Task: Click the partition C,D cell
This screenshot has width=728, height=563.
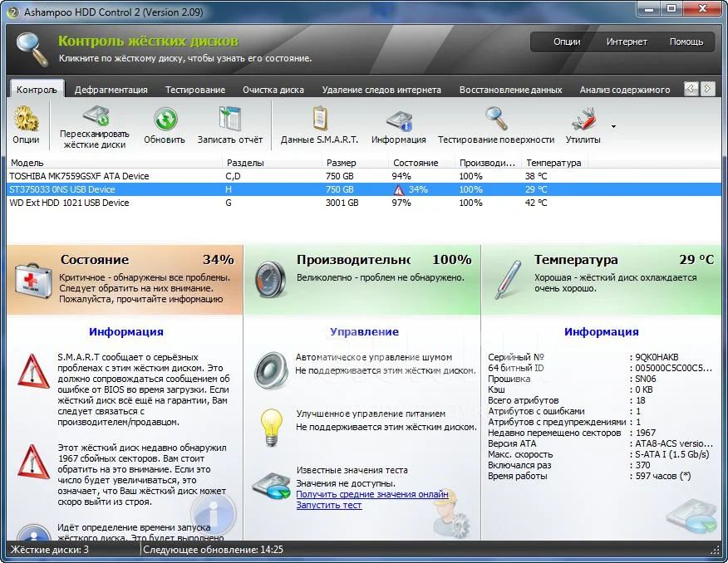Action: [x=233, y=176]
